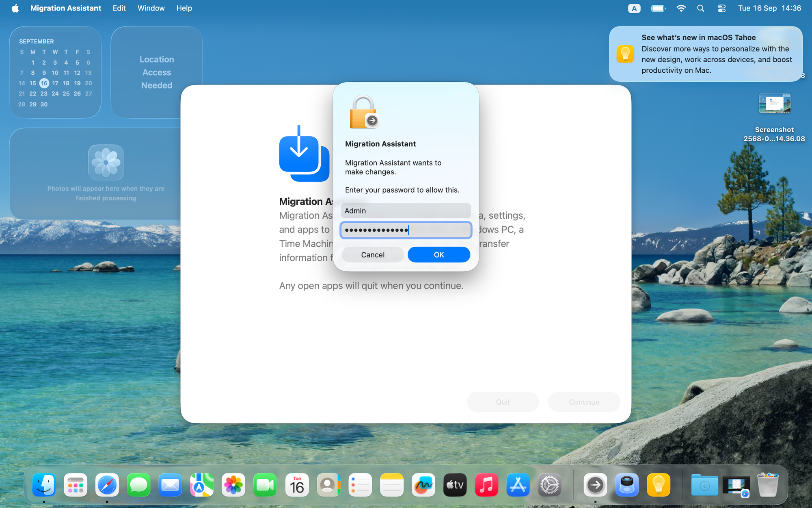Image resolution: width=812 pixels, height=508 pixels.
Task: Open System Settings gear in Dock
Action: point(550,485)
